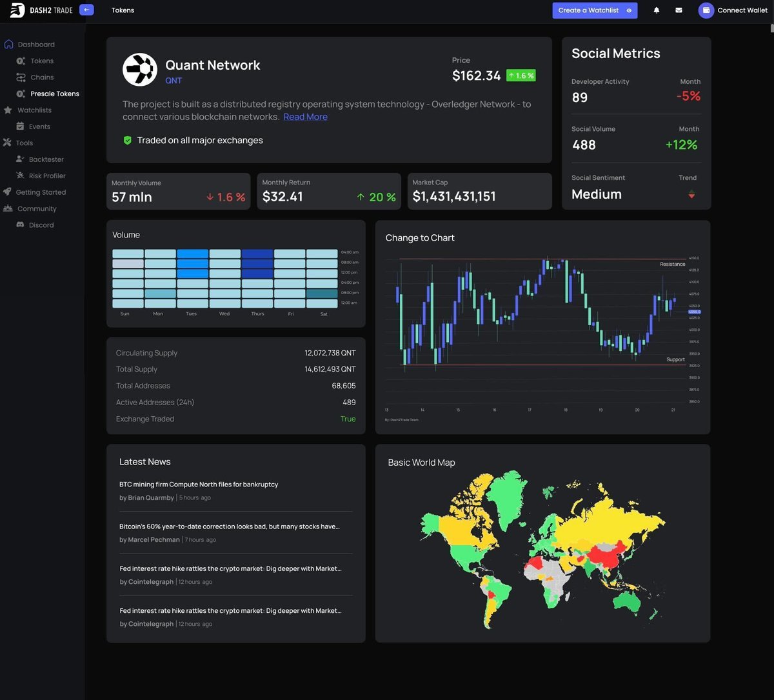
Task: Click the Discord icon under Community
Action: pos(21,225)
